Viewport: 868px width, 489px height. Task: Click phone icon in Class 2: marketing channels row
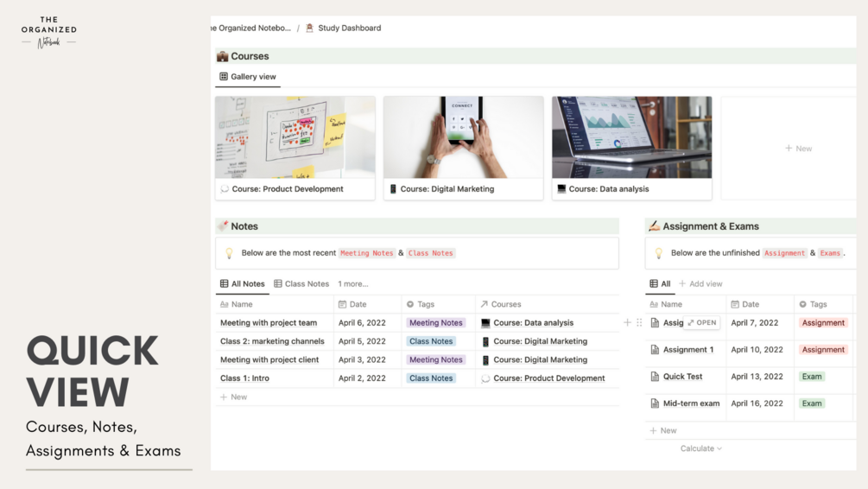[x=485, y=341]
